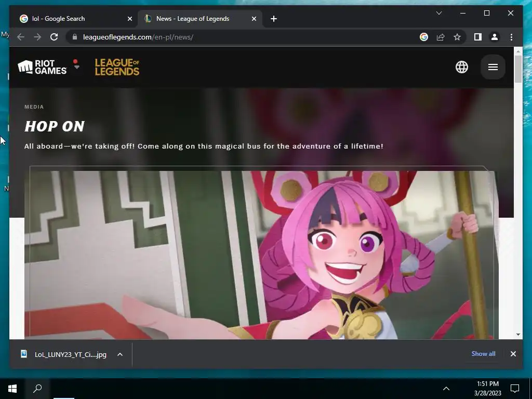532x399 pixels.
Task: Open the Windows notification center
Action: [515, 389]
